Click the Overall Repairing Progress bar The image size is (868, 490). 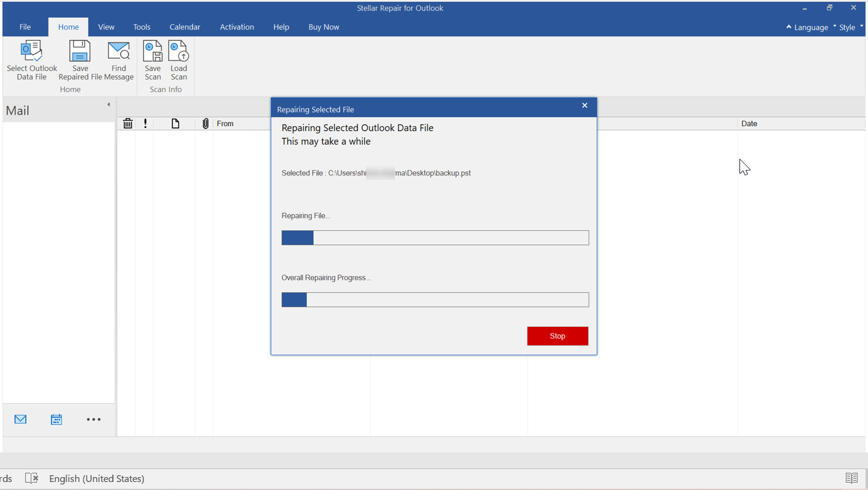pyautogui.click(x=435, y=300)
